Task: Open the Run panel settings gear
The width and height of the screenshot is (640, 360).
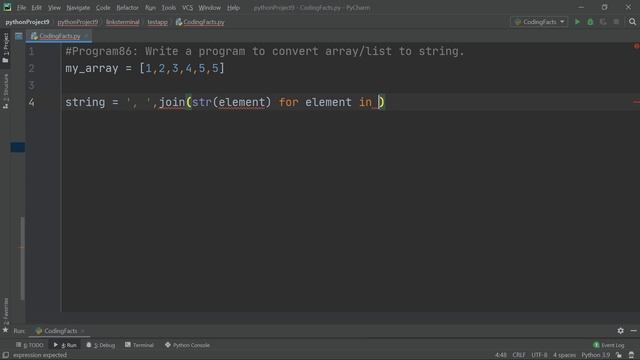Action: 620,331
